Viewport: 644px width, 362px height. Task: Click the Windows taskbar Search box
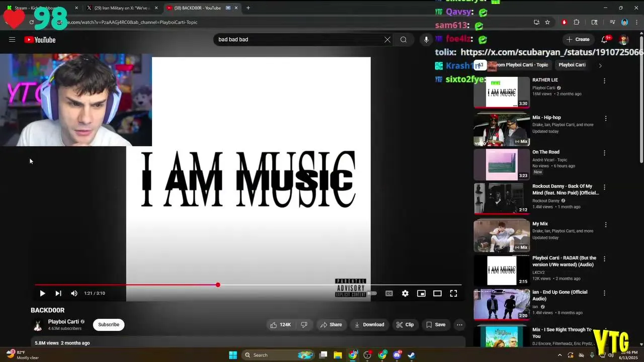pos(278,355)
